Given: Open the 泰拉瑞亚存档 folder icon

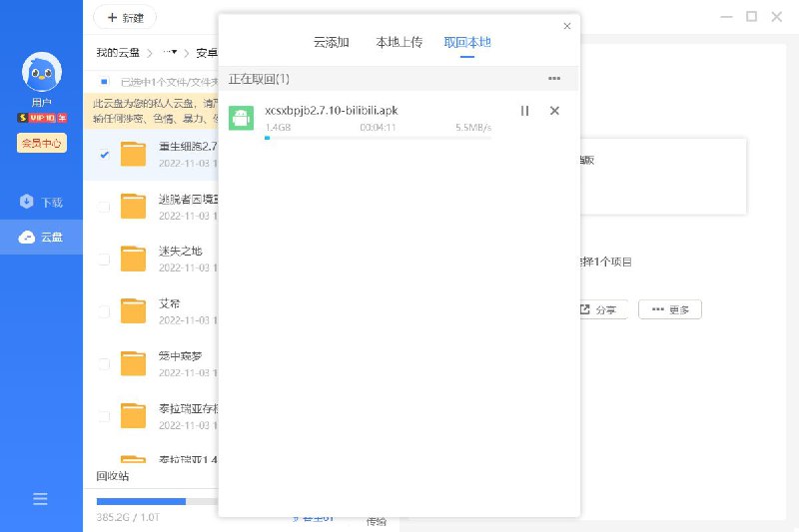Looking at the screenshot, I should [134, 416].
